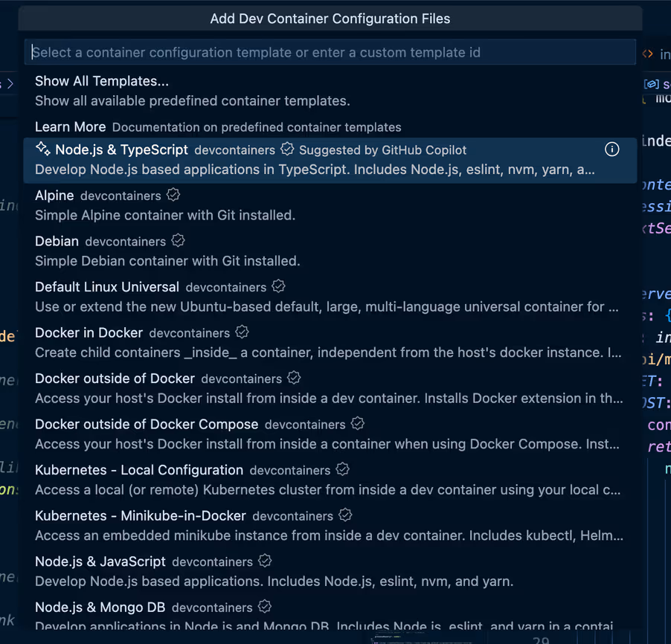The image size is (671, 644).
Task: Choose Node.js & TypeScript template
Action: click(330, 160)
